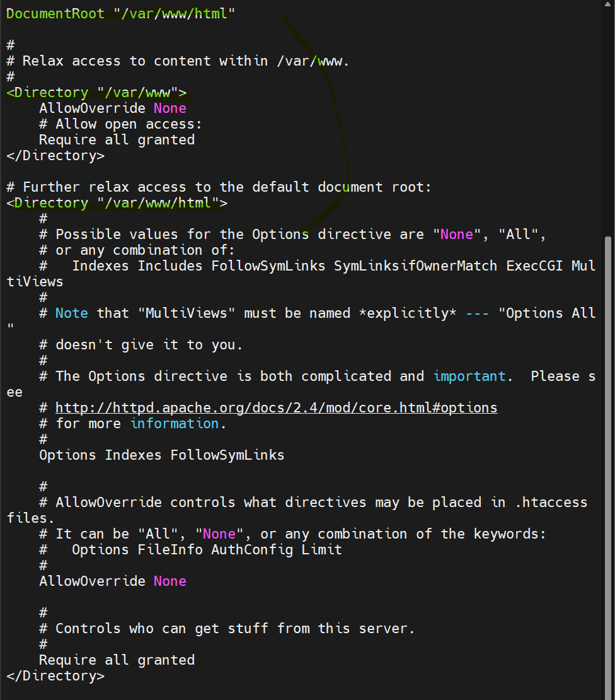The image size is (615, 700).
Task: Click the cyan word "important"
Action: coord(469,376)
